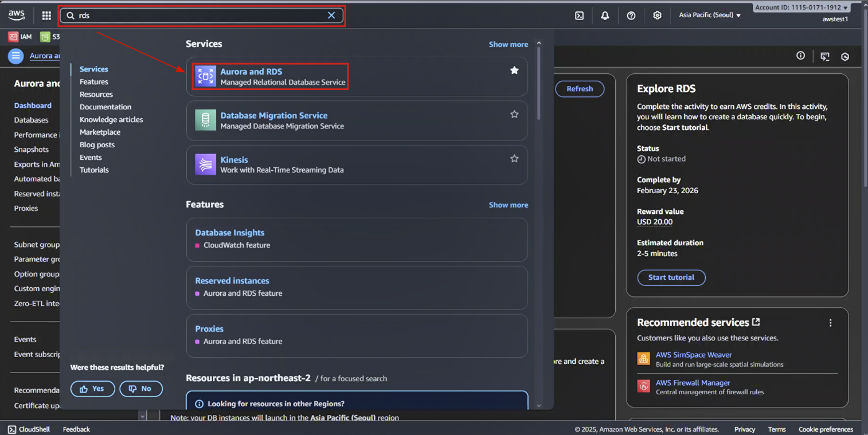
Task: Expand the Asia Pacific (Seoul) region dropdown
Action: click(710, 15)
